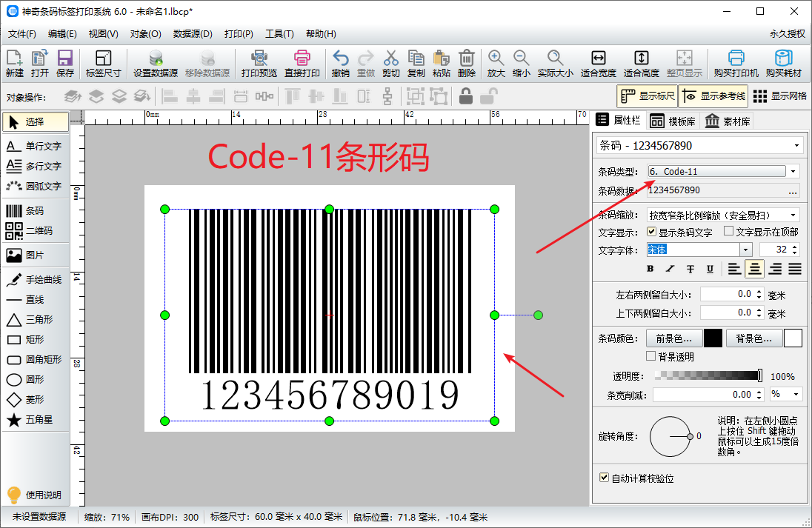Click the 背景色... button
This screenshot has height=528, width=812.
(753, 338)
